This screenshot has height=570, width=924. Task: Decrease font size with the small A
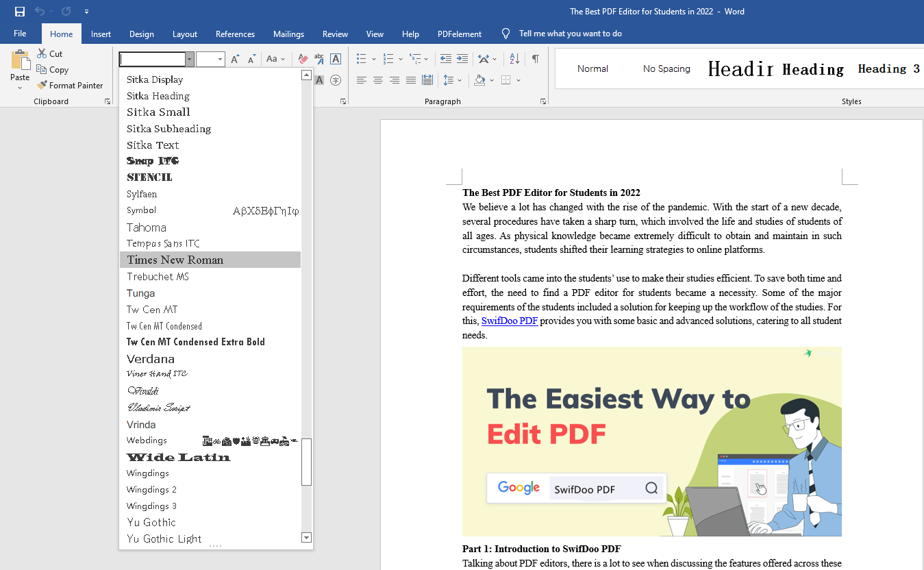coord(251,59)
